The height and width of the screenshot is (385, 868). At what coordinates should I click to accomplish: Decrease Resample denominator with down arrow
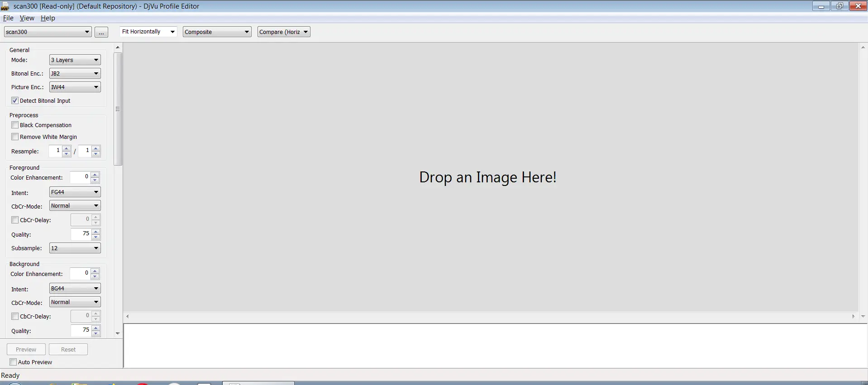96,154
